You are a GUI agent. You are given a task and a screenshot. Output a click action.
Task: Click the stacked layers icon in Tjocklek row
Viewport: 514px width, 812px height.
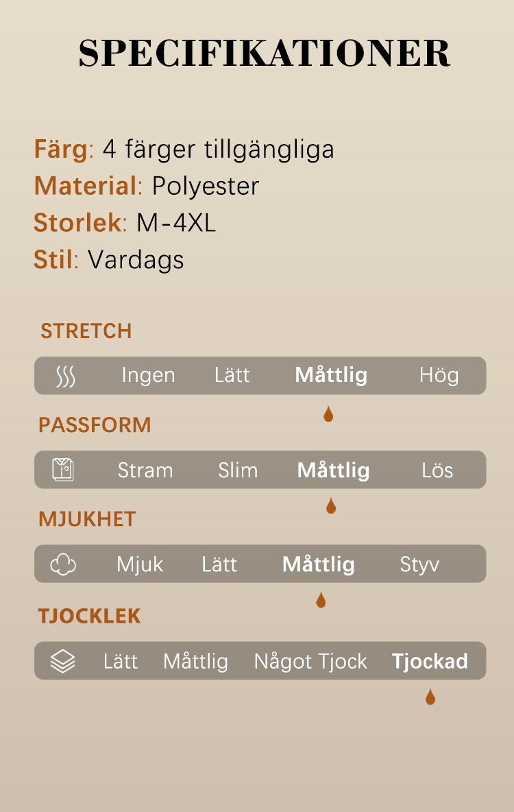tap(62, 661)
